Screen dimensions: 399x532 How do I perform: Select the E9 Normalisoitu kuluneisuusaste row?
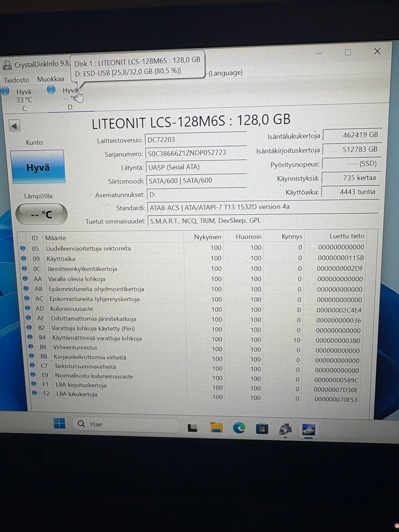[197, 378]
